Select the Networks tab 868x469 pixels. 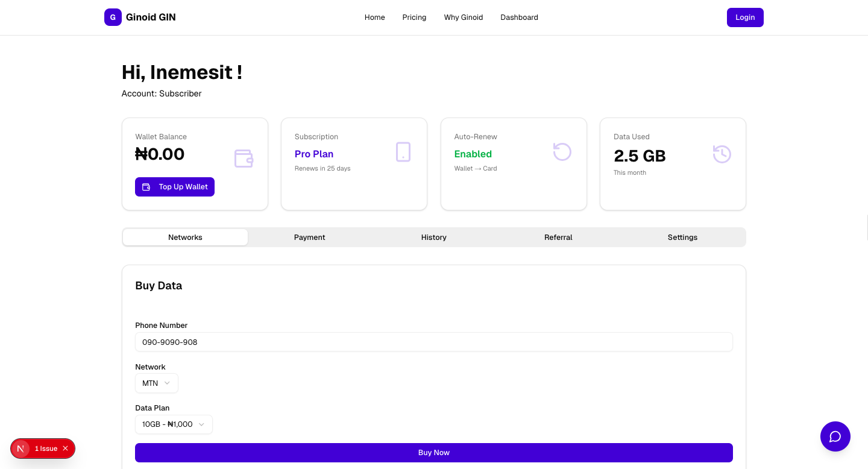pos(185,238)
